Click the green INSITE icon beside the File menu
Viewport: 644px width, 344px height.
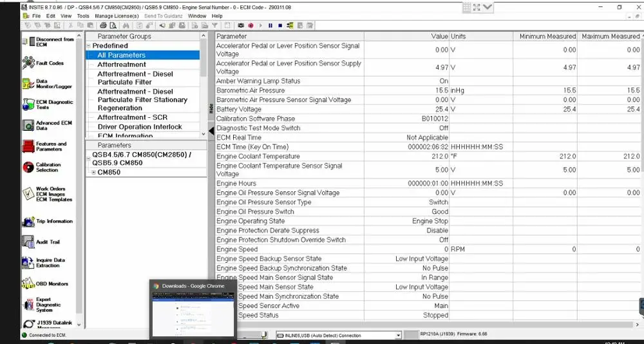26,16
